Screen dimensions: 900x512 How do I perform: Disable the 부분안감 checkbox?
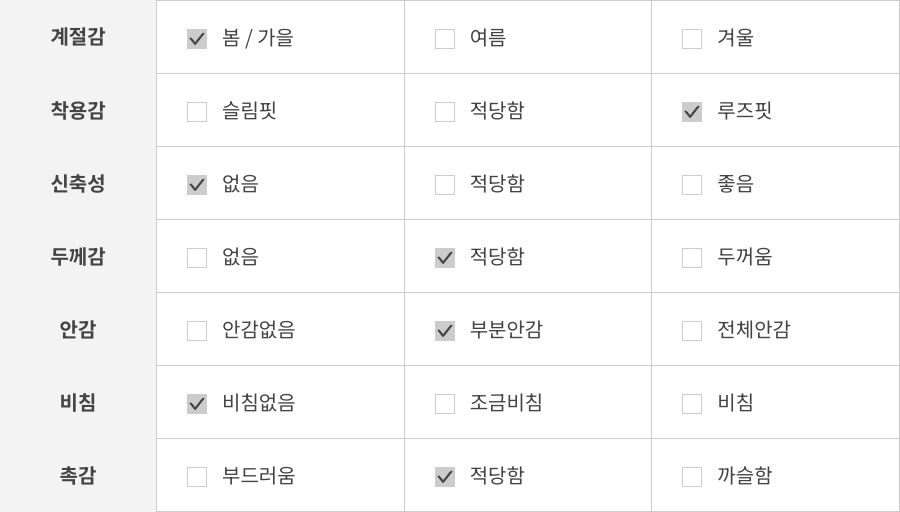(x=445, y=331)
